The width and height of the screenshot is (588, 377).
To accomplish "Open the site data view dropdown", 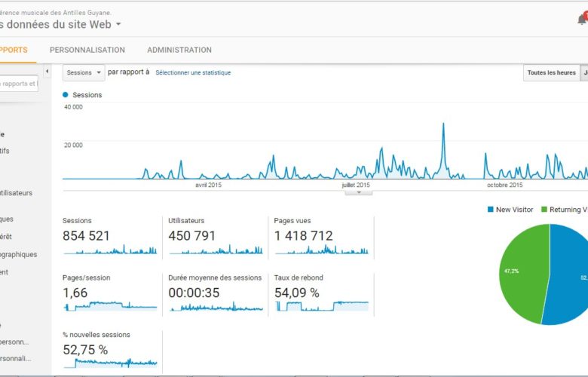I will pyautogui.click(x=118, y=24).
